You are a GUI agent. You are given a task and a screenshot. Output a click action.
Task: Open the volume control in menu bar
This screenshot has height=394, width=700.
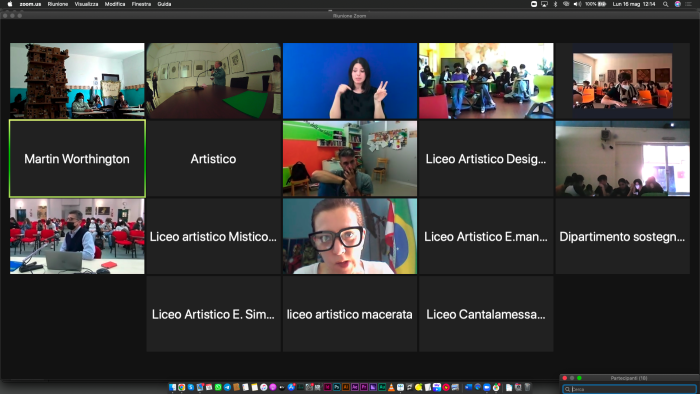click(577, 4)
